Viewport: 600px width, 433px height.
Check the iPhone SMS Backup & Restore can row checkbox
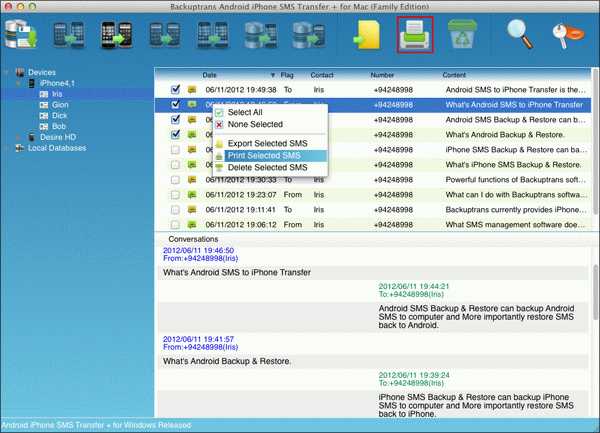click(x=175, y=150)
